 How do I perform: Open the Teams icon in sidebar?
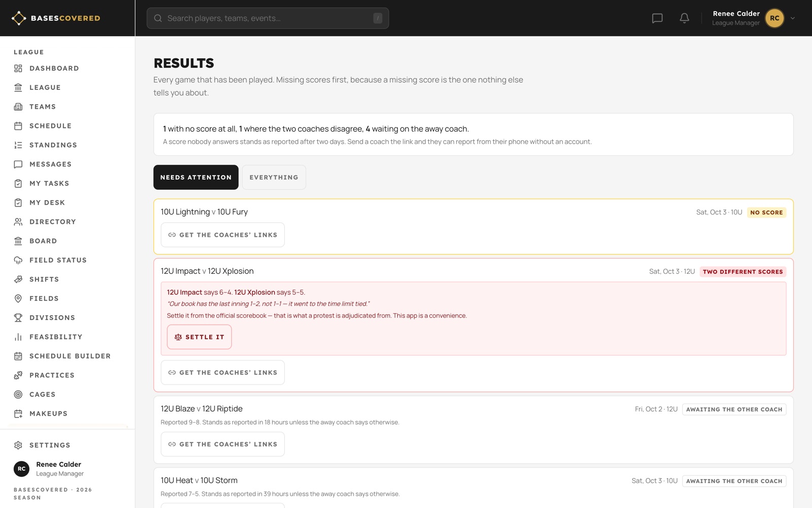click(x=18, y=107)
